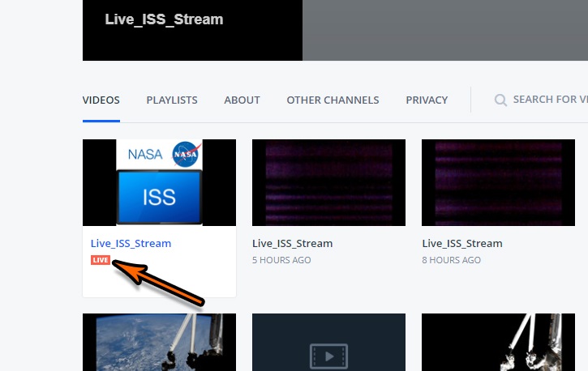
Task: Open the Playlists tab
Action: point(172,100)
